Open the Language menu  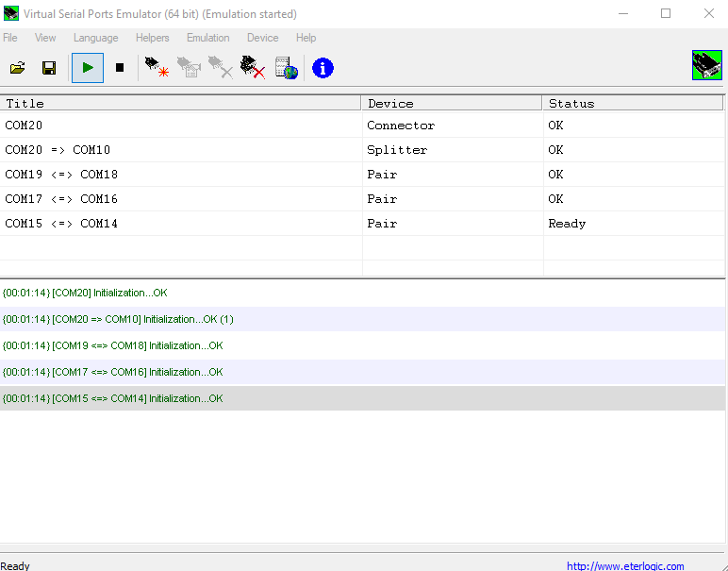point(95,38)
